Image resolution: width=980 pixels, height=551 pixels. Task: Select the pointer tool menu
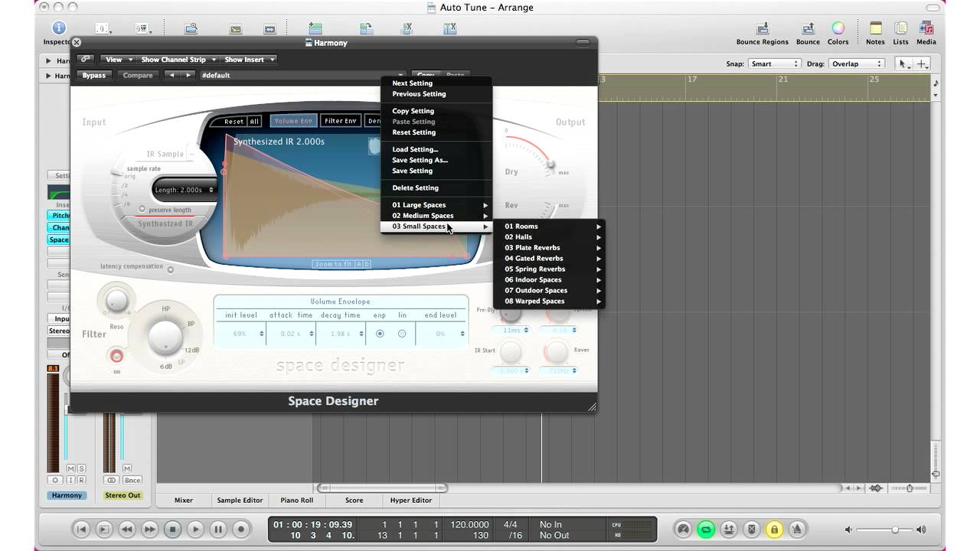(902, 64)
